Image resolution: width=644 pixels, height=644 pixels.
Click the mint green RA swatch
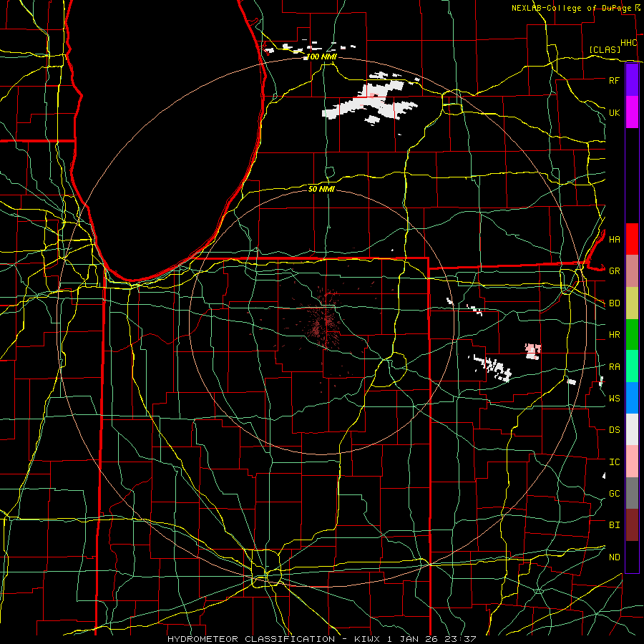click(x=632, y=366)
